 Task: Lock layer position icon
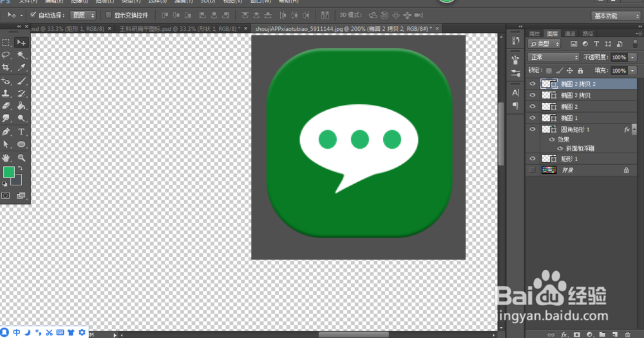[570, 71]
